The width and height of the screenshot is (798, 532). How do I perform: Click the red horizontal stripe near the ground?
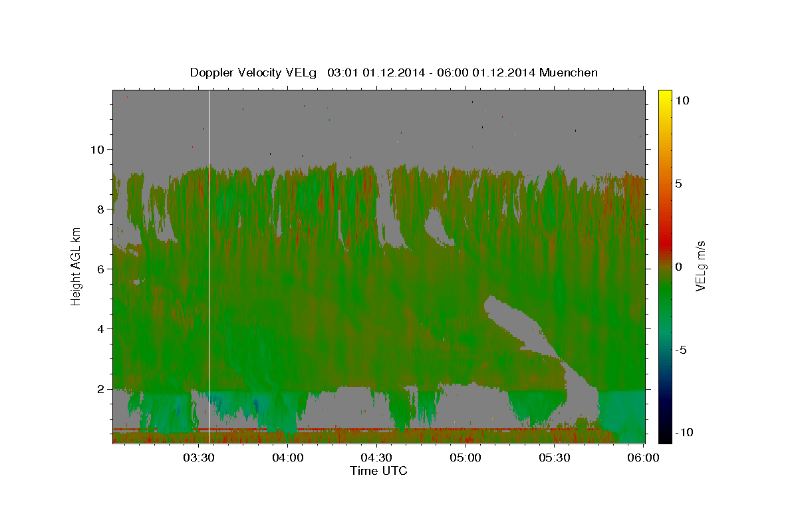tap(359, 430)
